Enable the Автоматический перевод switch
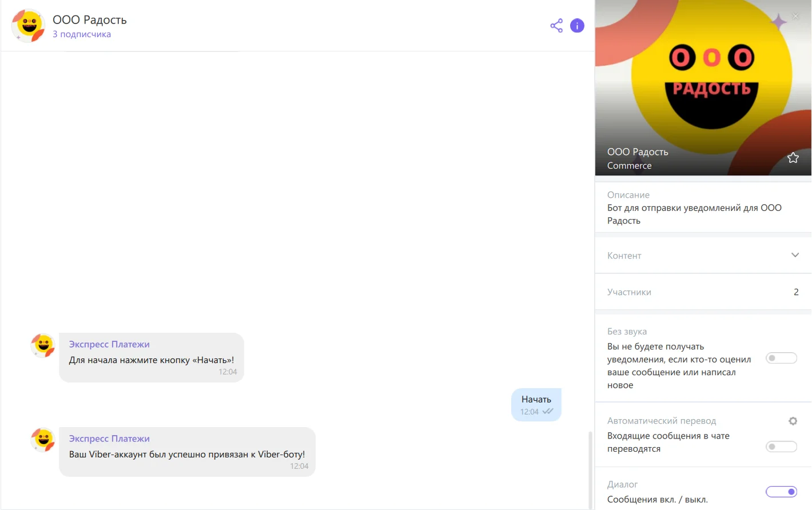Screen dimensions: 812x510 pyautogui.click(x=781, y=447)
